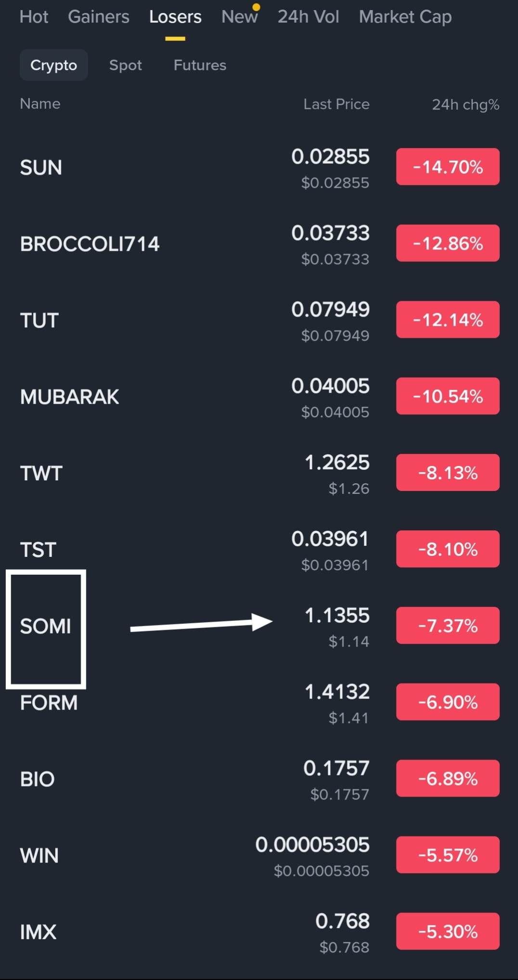Click the -12.86% BROCCOLI714 change badge
The height and width of the screenshot is (980, 518).
click(448, 244)
